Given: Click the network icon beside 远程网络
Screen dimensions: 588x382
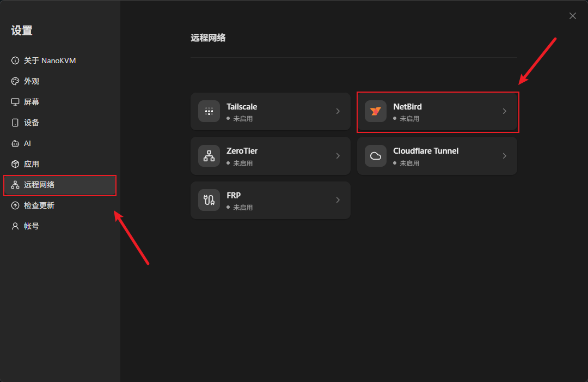Looking at the screenshot, I should 15,185.
